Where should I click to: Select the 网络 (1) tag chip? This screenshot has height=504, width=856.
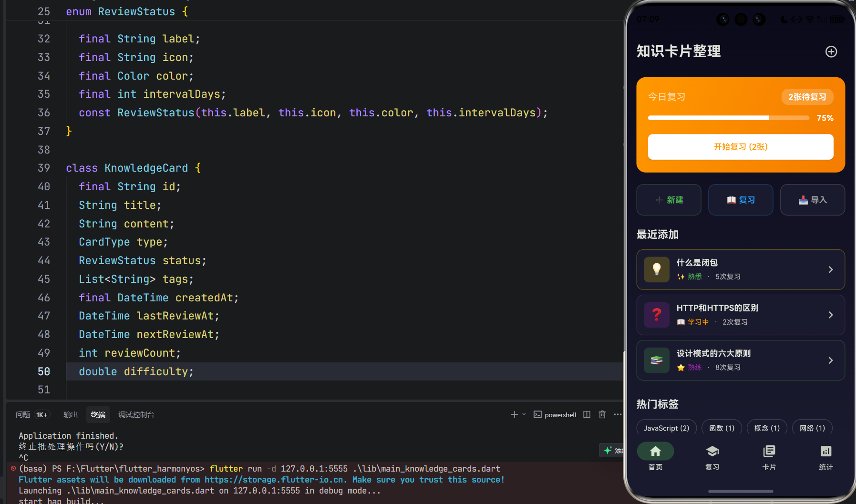click(812, 428)
